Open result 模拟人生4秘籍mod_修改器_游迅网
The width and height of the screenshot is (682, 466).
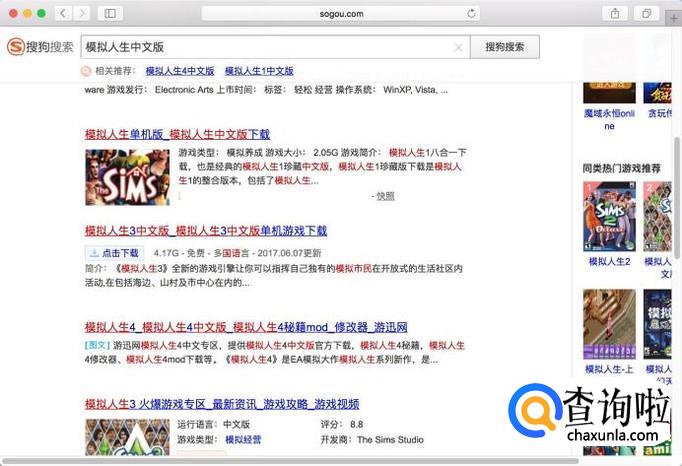(246, 327)
